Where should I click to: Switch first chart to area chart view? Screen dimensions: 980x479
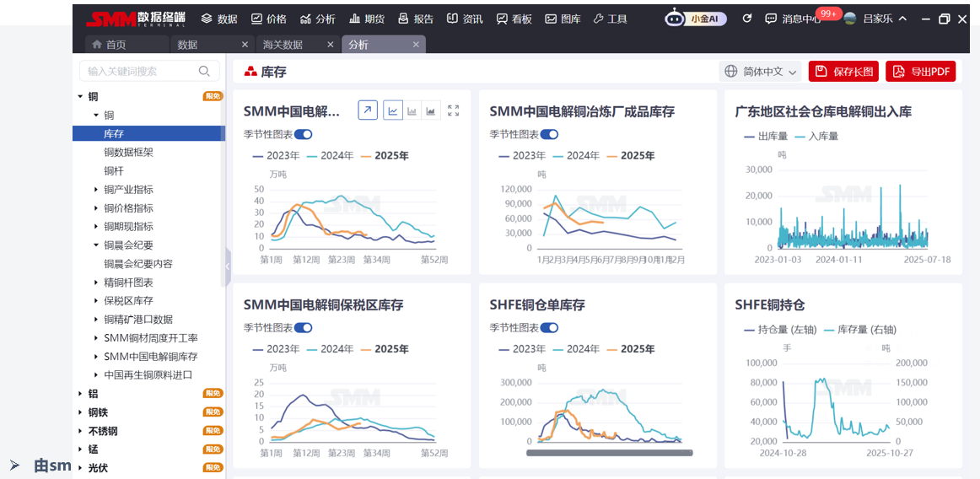click(432, 110)
